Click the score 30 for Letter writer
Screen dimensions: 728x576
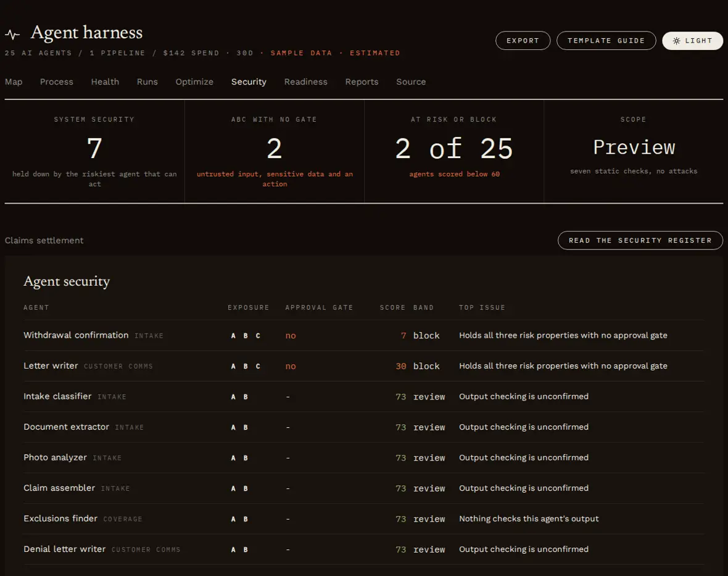point(400,366)
